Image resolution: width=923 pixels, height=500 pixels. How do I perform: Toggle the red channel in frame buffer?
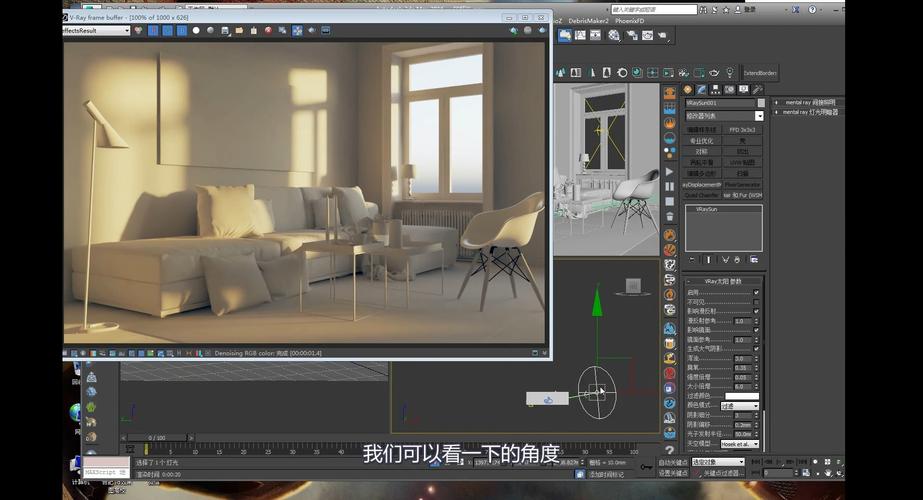tap(153, 31)
